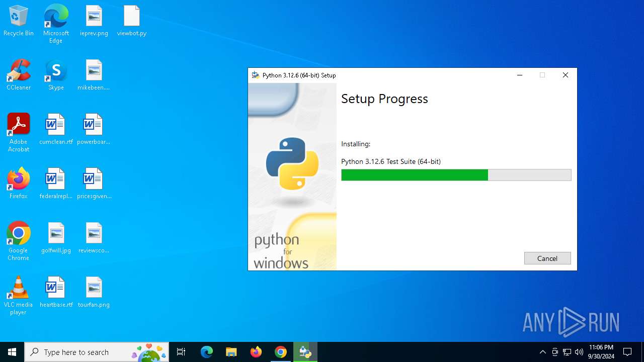
Task: Select the federalrepl document icon
Action: pyautogui.click(x=56, y=184)
